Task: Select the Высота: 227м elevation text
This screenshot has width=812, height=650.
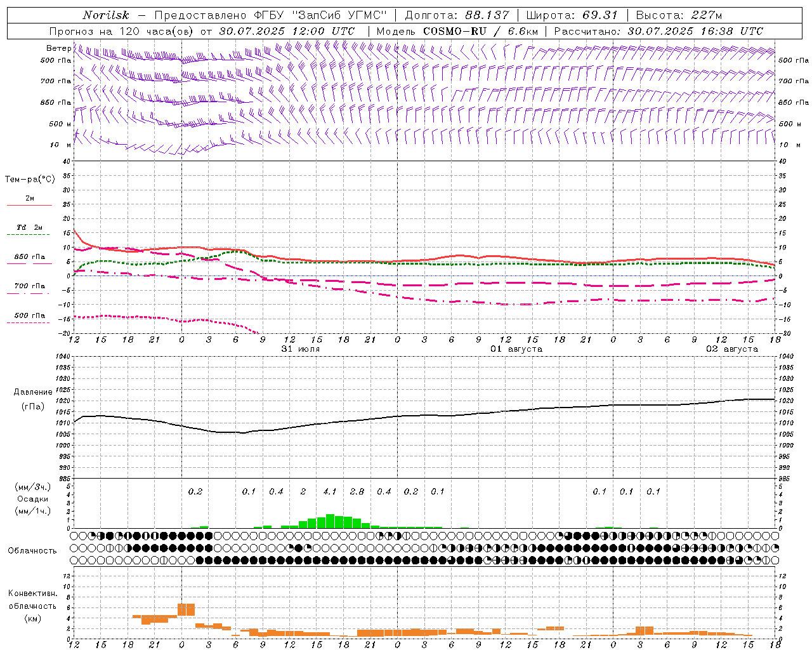Action: (x=679, y=15)
